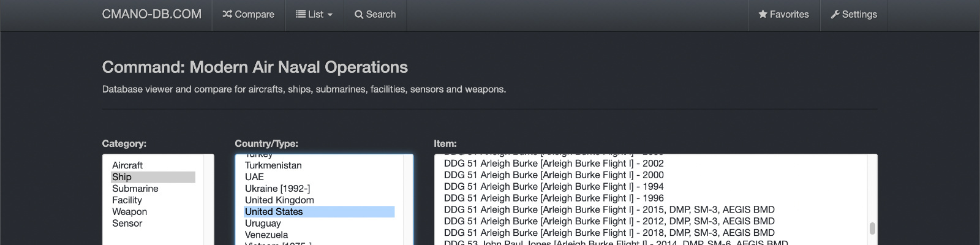Select UAE in the Country/Type list
Viewport: 980px width, 245px height.
(x=254, y=177)
